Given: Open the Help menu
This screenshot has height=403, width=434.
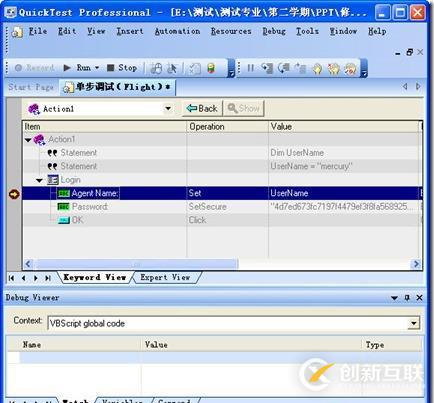Looking at the screenshot, I should (377, 31).
